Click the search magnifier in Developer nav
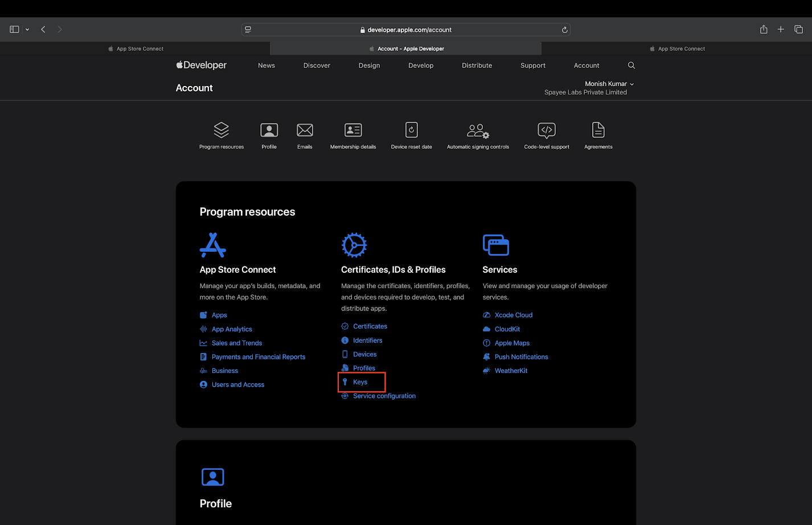 631,65
